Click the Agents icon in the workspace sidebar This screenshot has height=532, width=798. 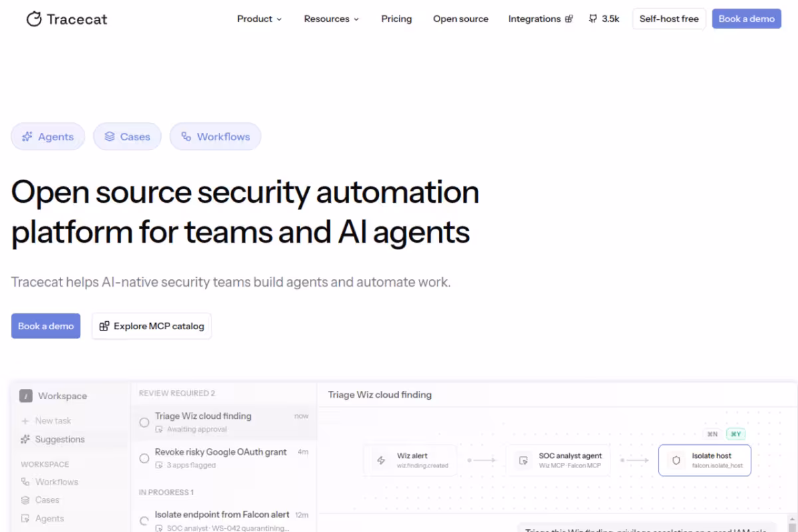26,518
